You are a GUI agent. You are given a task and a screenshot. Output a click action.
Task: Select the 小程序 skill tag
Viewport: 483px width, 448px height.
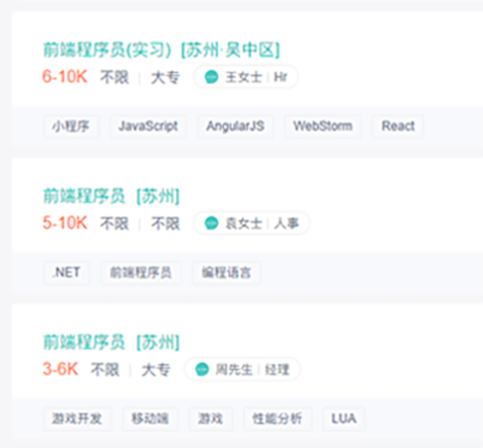pos(71,126)
